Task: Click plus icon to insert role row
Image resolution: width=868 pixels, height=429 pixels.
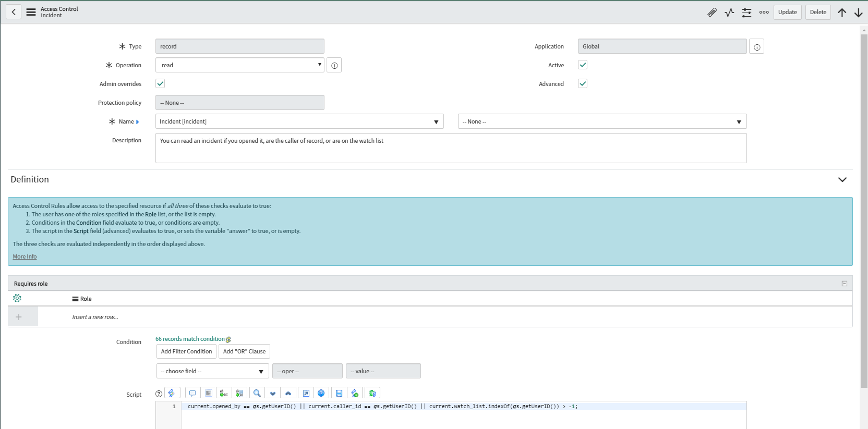Action: point(19,317)
